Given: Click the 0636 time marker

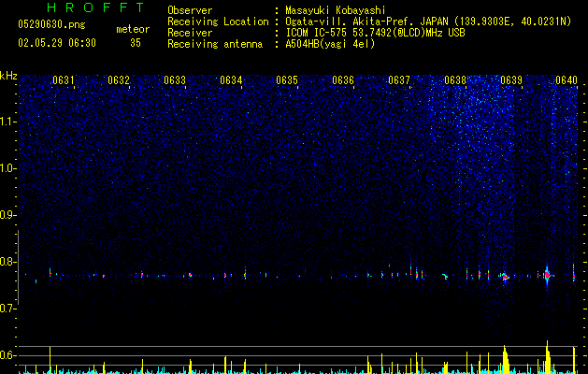Looking at the screenshot, I should click(343, 80).
